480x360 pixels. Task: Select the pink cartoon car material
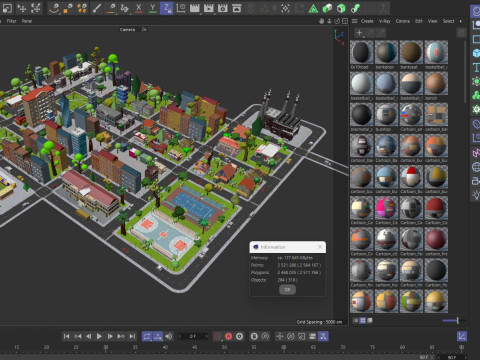coord(386,208)
